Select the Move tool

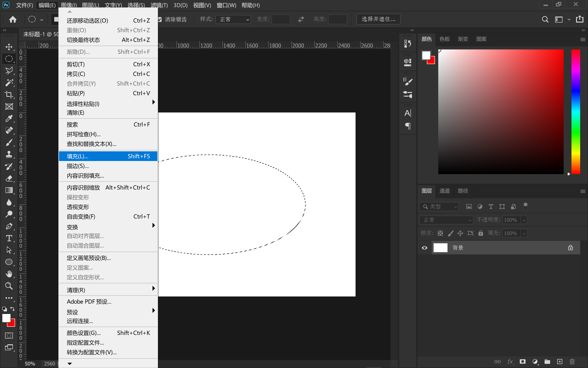[x=9, y=47]
